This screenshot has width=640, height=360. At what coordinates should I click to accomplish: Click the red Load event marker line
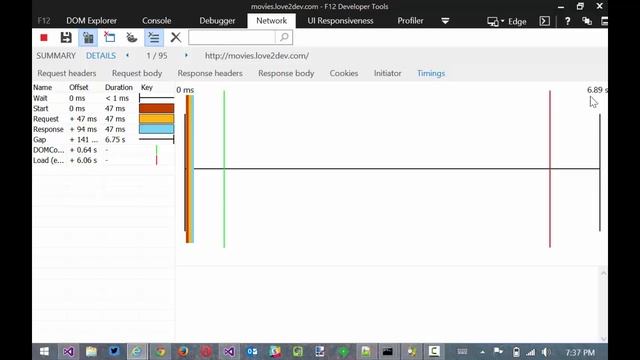click(550, 169)
